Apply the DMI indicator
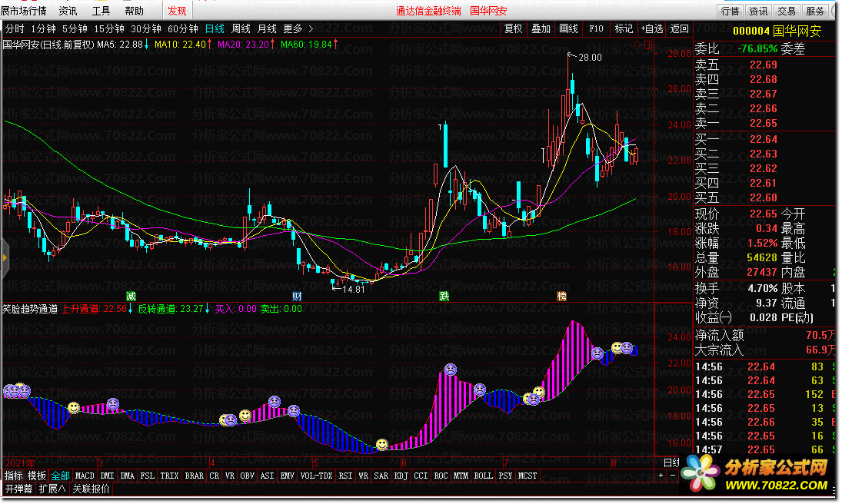Screen dimensions: 842x504 [x=108, y=476]
